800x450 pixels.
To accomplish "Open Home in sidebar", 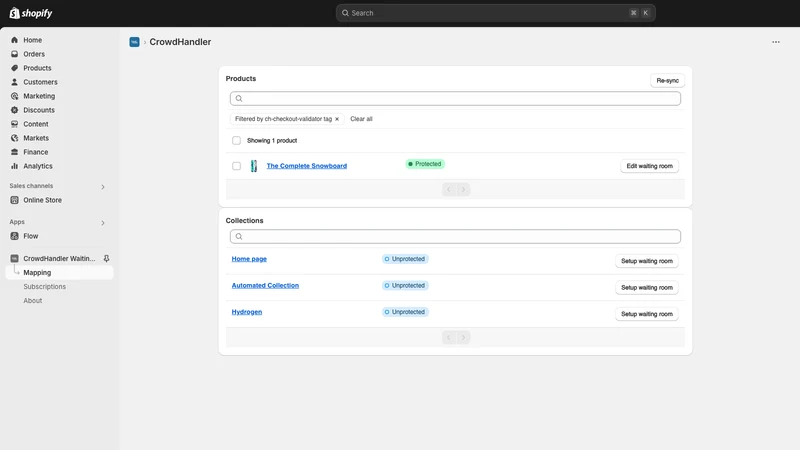I will click(32, 40).
